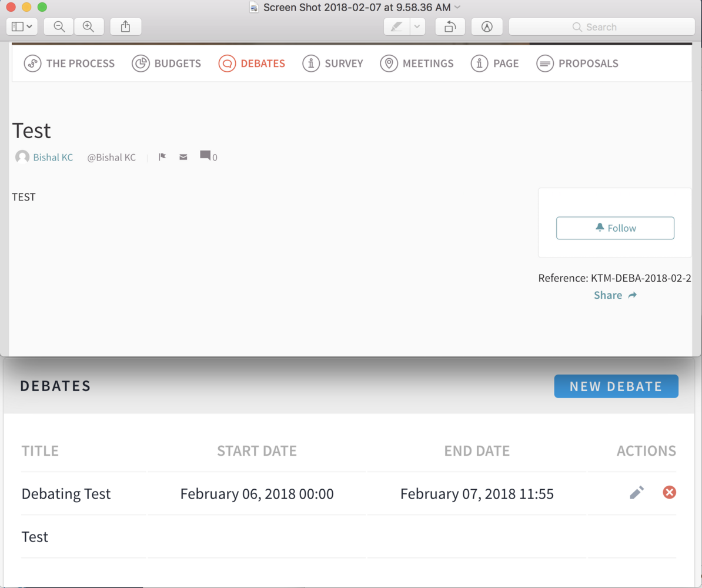Click the flag report icon
This screenshot has width=702, height=588.
coord(162,157)
